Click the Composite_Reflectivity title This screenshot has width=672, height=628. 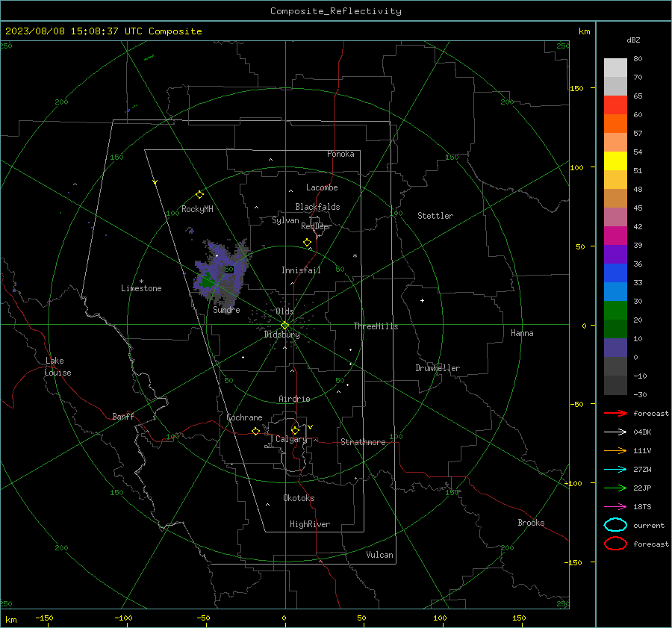coord(335,11)
